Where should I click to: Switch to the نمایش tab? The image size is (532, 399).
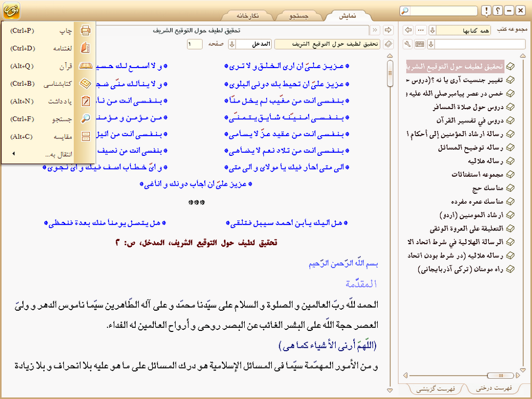(x=348, y=15)
